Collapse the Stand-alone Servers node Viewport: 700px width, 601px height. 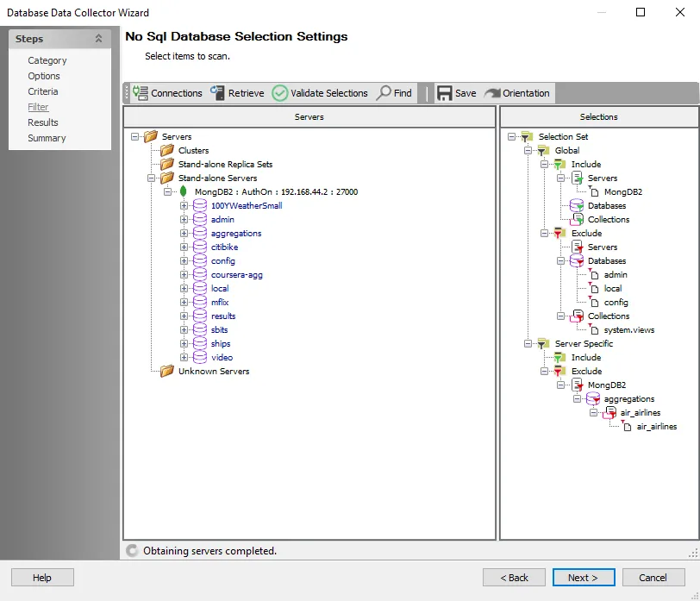152,178
